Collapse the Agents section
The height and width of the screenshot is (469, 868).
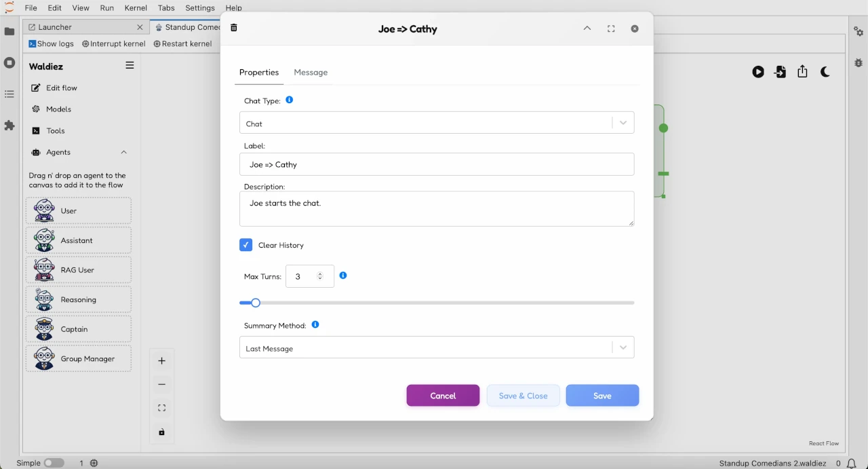point(123,152)
